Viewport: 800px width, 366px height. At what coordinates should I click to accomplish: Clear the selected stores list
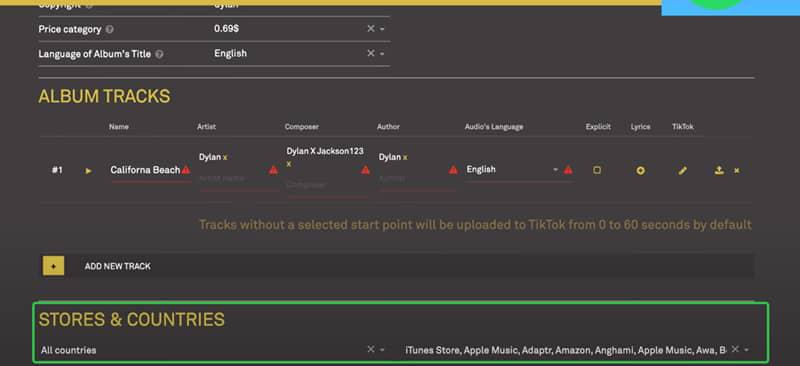pyautogui.click(x=735, y=349)
